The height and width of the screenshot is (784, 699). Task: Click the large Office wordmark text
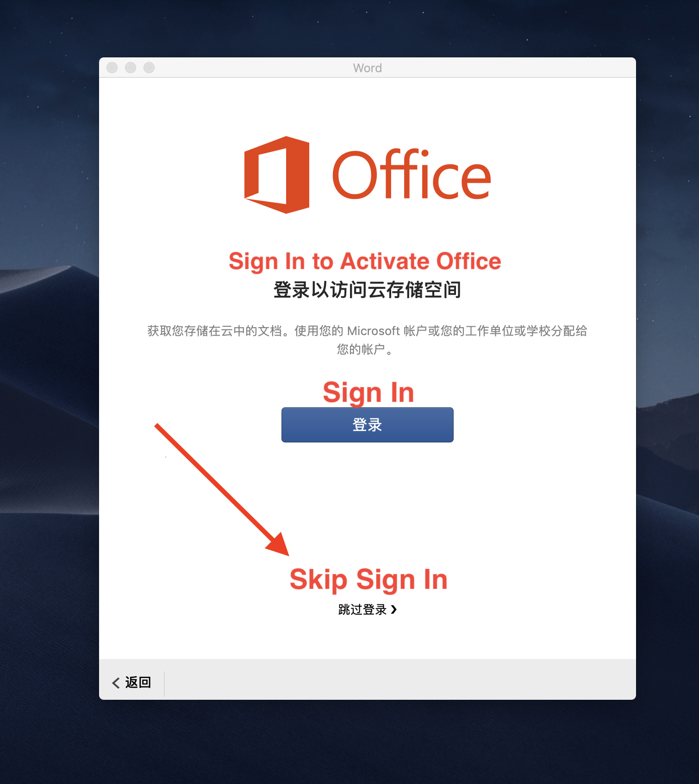412,175
